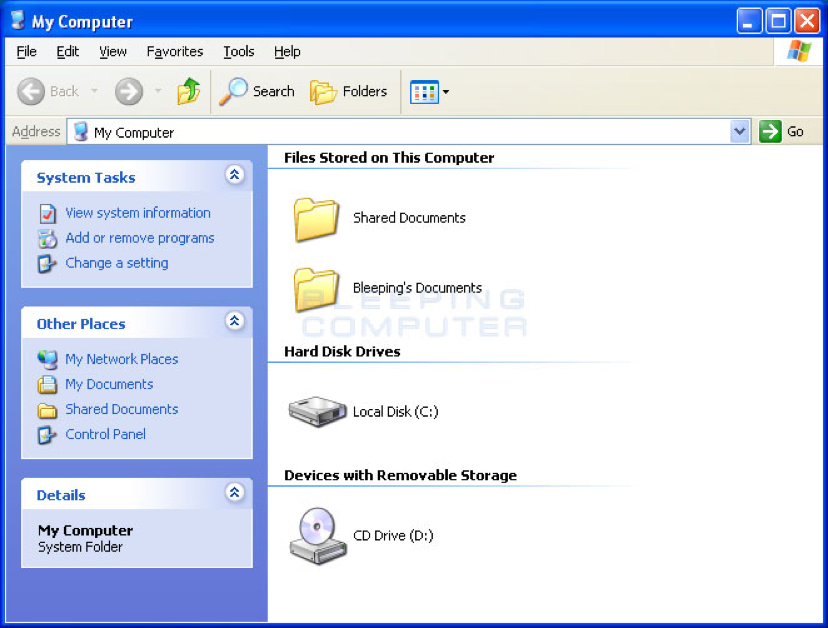This screenshot has height=628, width=828.
Task: Collapse the Details panel
Action: [x=234, y=492]
